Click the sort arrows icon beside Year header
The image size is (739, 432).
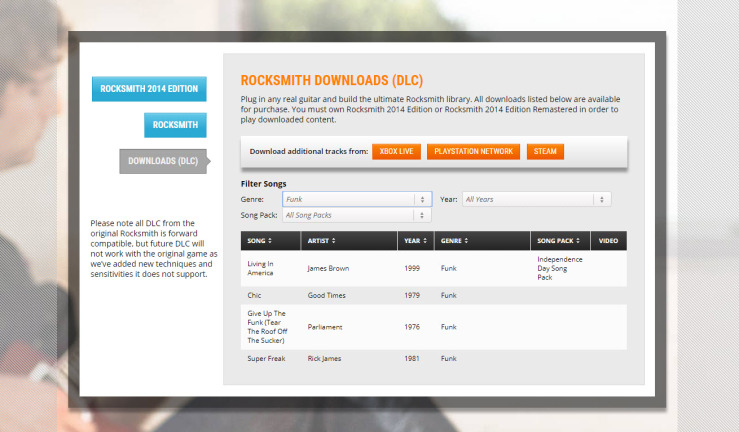(x=425, y=241)
